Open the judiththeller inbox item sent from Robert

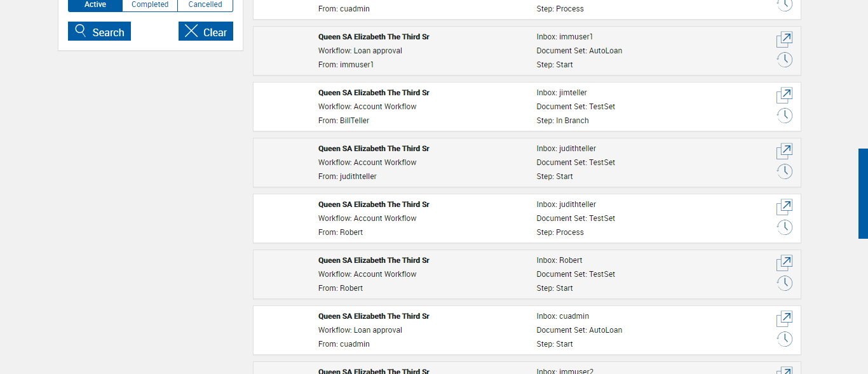coord(785,207)
